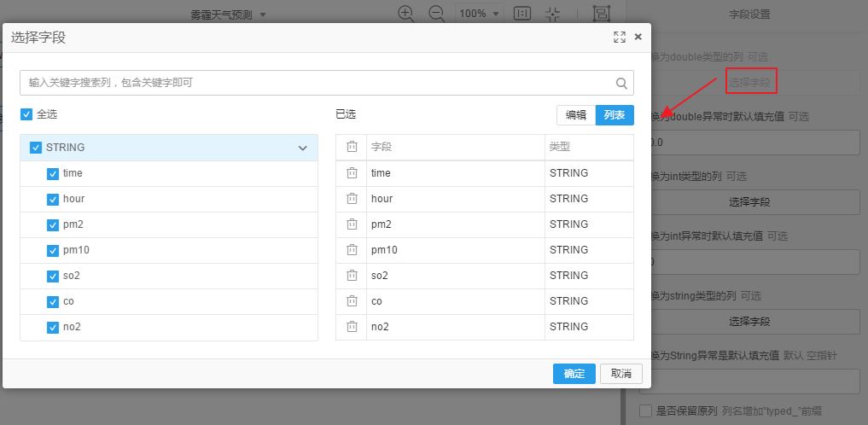Switch to the 编辑 view tab

(x=576, y=115)
